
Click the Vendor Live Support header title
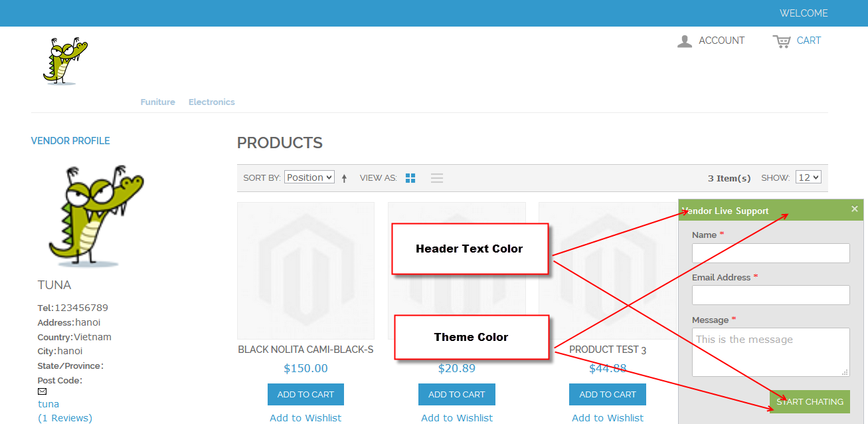[725, 211]
